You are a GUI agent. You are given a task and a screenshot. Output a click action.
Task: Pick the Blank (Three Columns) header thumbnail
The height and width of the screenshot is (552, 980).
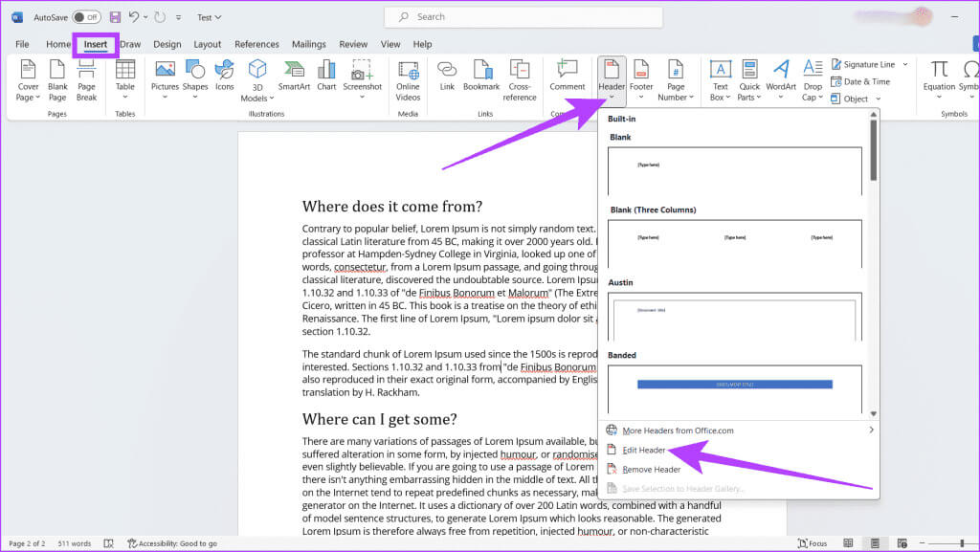pyautogui.click(x=734, y=243)
